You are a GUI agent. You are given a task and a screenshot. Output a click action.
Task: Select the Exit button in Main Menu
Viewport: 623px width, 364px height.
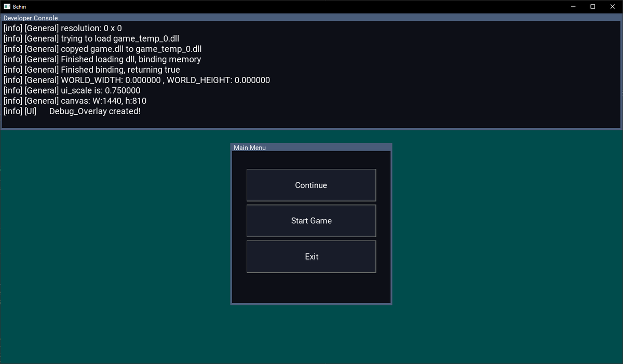(x=311, y=257)
